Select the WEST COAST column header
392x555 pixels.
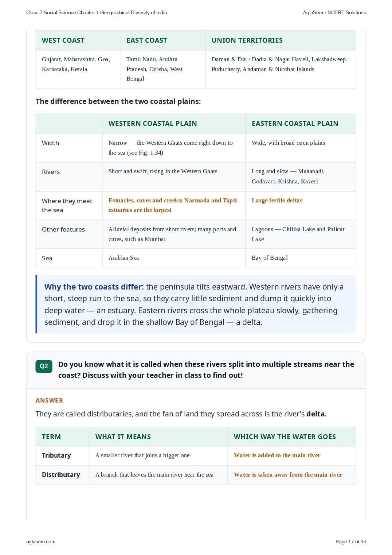pos(78,40)
